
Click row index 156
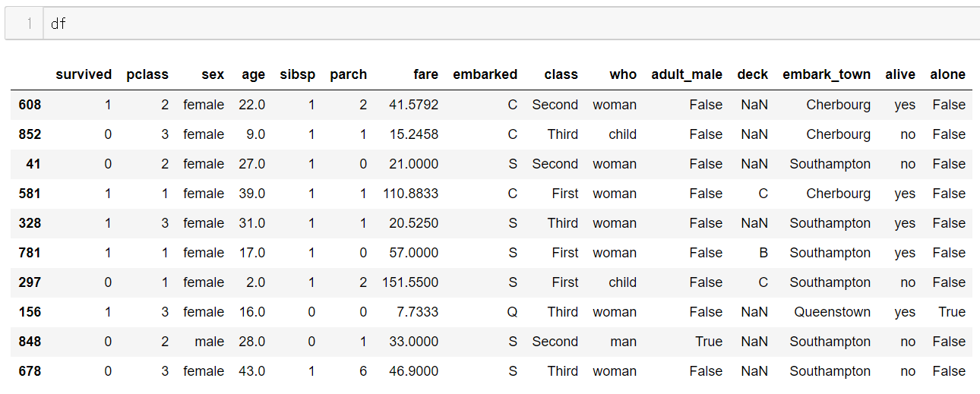point(30,312)
